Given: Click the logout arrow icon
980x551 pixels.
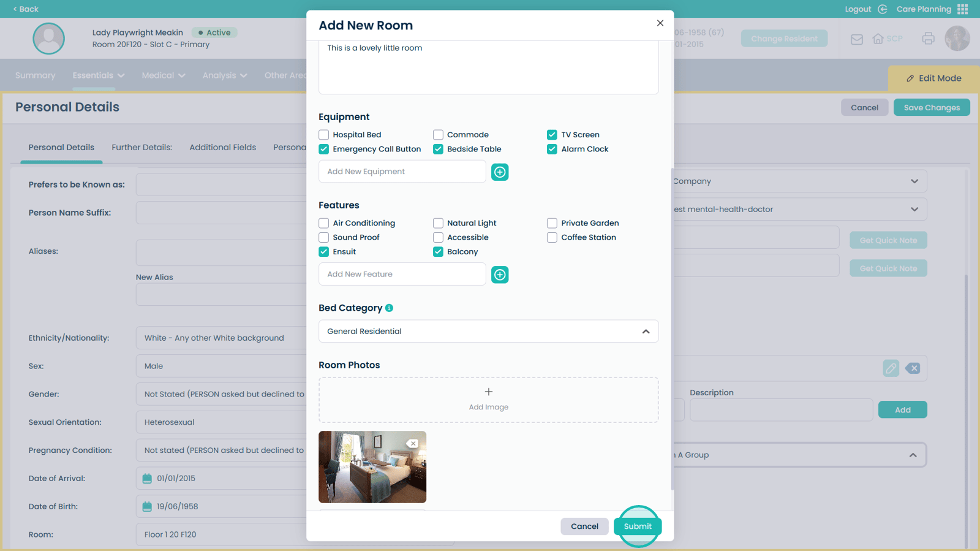Looking at the screenshot, I should 883,9.
